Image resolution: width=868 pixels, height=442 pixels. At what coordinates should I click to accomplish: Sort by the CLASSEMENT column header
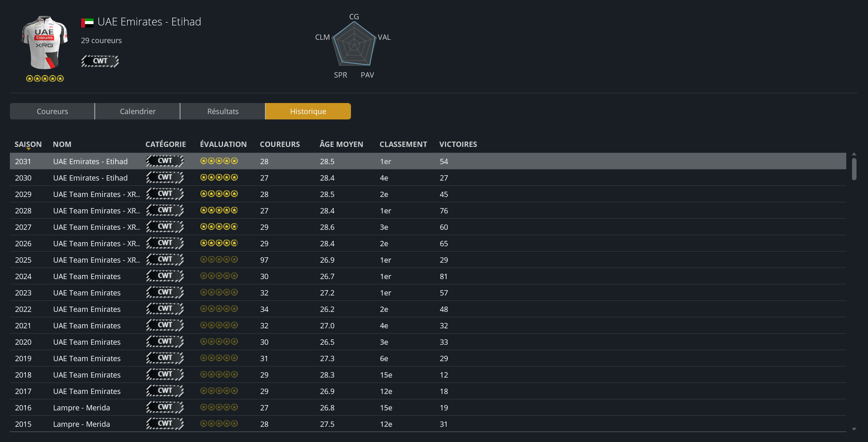[403, 144]
